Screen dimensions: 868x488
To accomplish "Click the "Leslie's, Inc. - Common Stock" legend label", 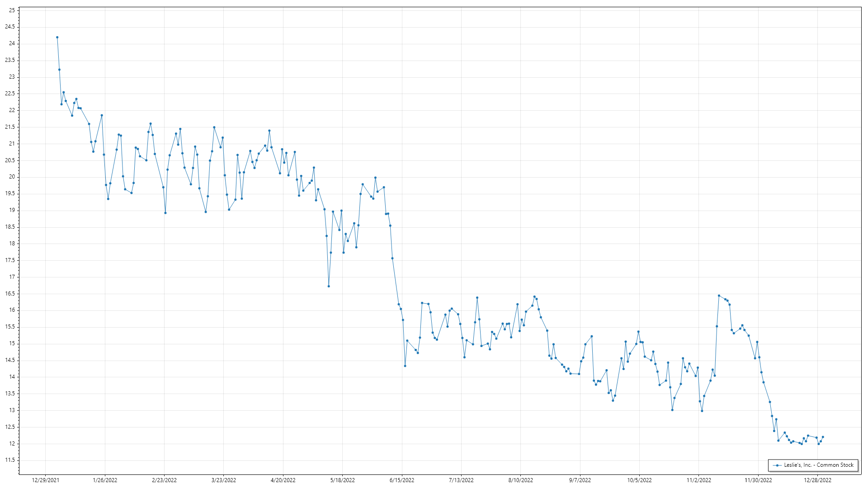I will (819, 465).
